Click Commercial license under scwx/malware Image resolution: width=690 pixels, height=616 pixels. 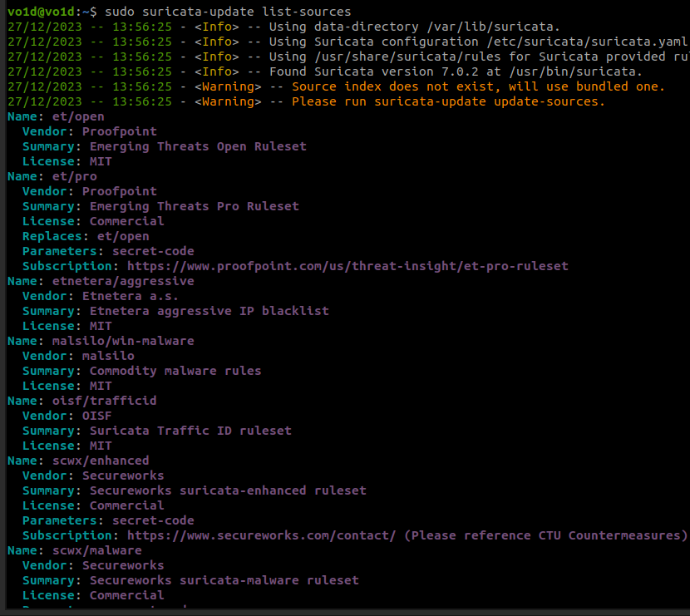127,595
